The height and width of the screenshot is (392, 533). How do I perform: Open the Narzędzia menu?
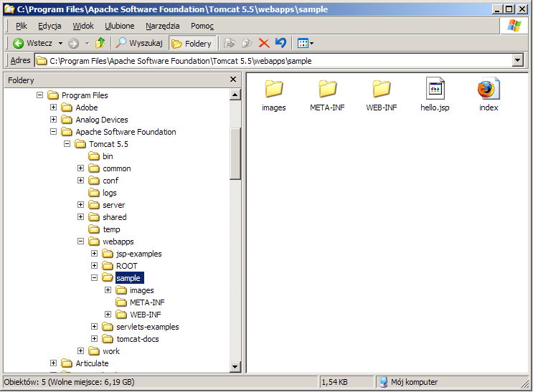[x=163, y=26]
